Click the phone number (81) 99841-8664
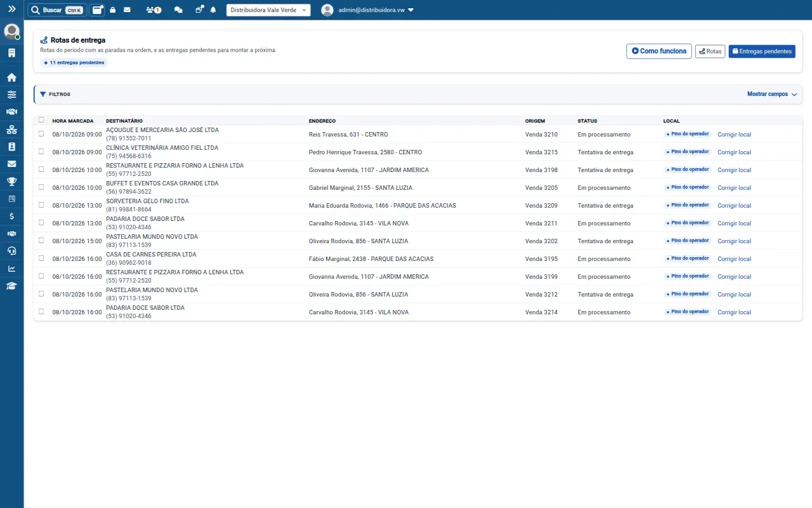The width and height of the screenshot is (812, 508). click(x=129, y=210)
